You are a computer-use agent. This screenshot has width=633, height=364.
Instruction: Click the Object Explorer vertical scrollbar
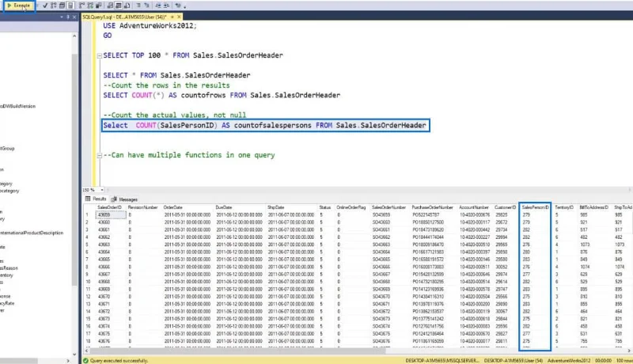click(x=74, y=169)
